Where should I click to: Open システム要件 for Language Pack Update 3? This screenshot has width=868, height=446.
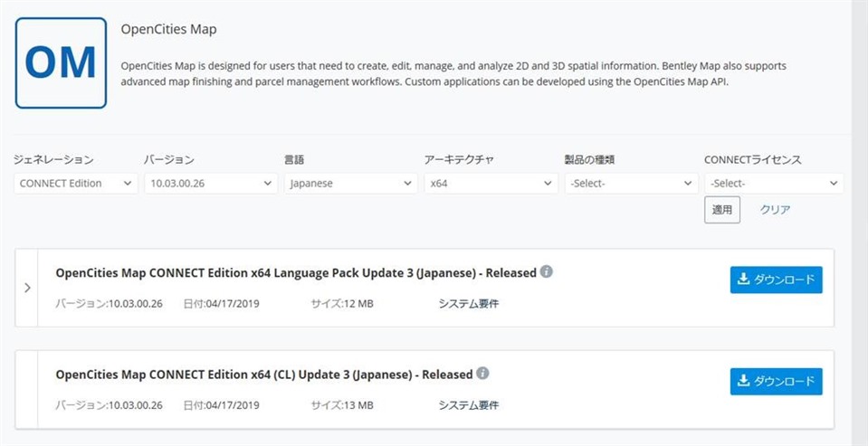pyautogui.click(x=469, y=303)
